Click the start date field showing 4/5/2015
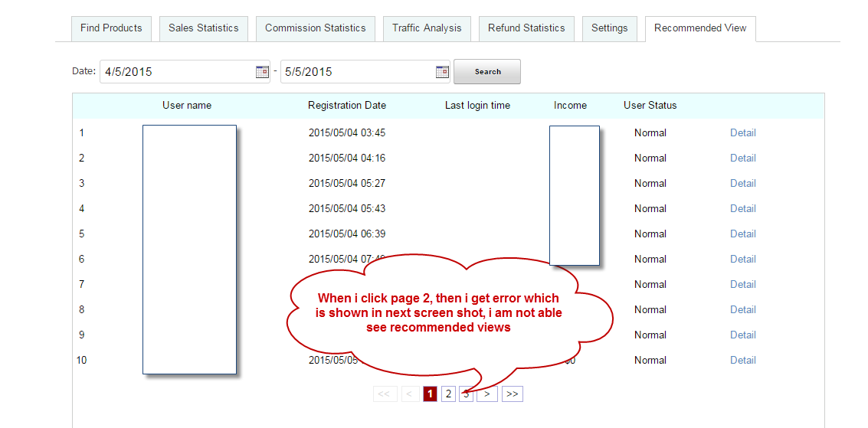868x428 pixels. pos(176,71)
